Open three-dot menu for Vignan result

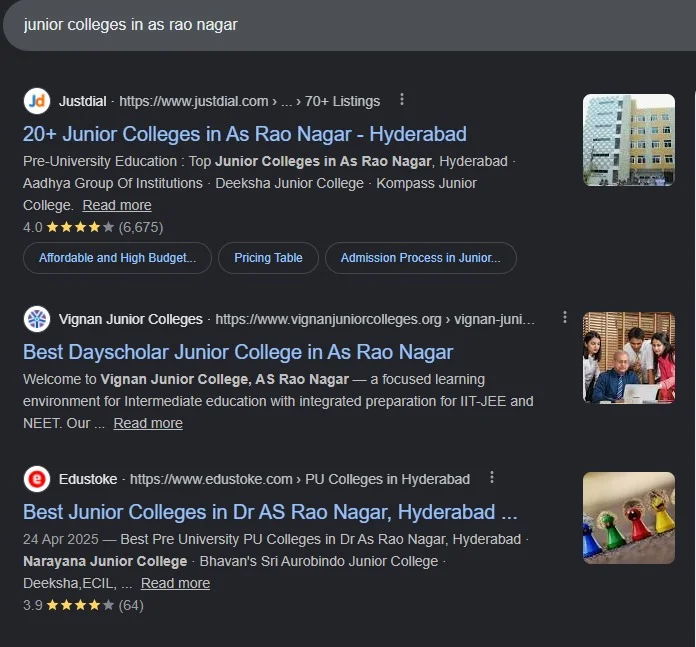click(565, 317)
